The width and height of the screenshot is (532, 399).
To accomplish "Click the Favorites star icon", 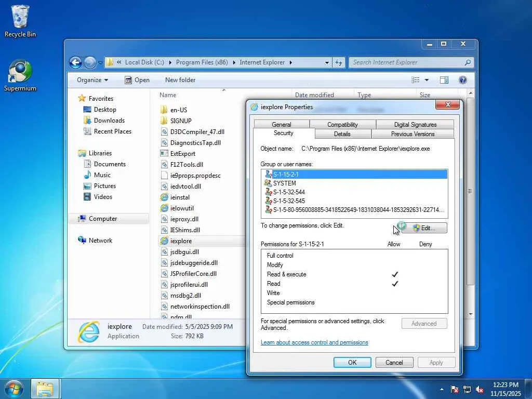I will [82, 98].
